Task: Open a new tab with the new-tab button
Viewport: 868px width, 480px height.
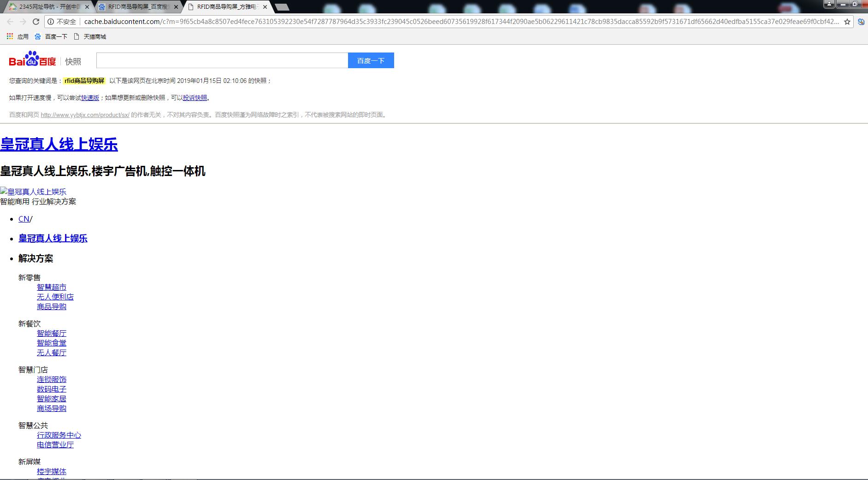Action: coord(282,7)
